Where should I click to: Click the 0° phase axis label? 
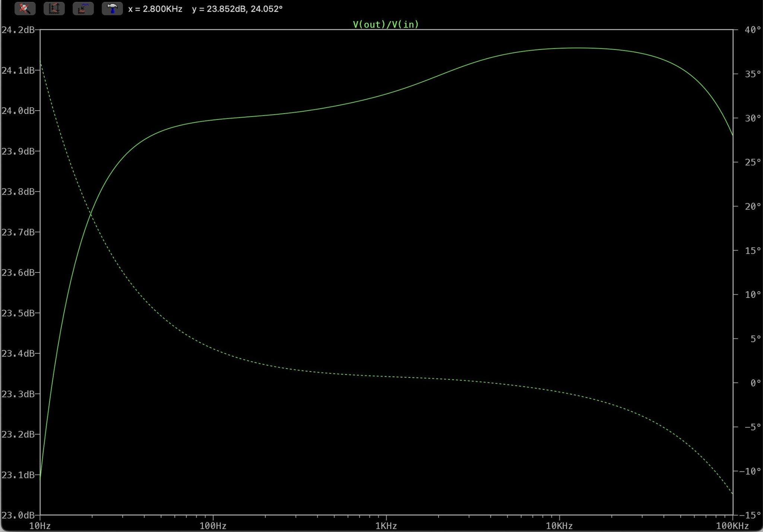755,383
